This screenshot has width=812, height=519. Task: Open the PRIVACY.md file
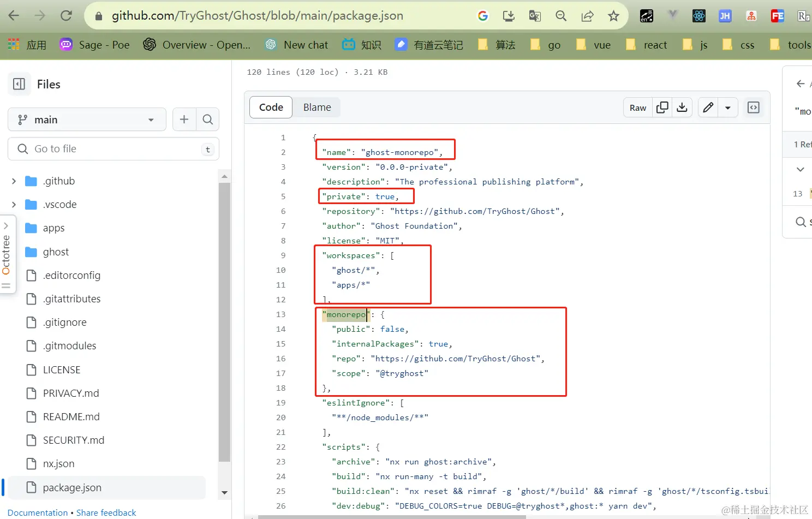click(x=71, y=393)
